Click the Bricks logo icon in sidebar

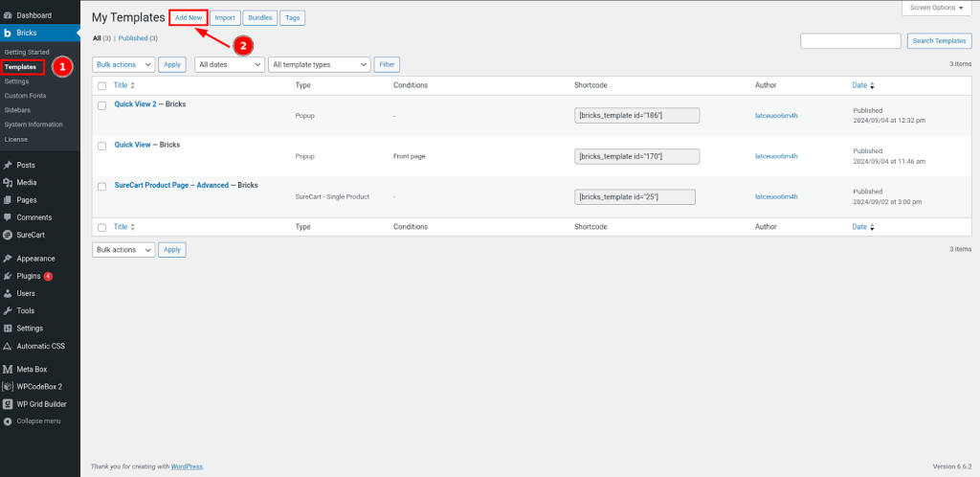tap(8, 34)
